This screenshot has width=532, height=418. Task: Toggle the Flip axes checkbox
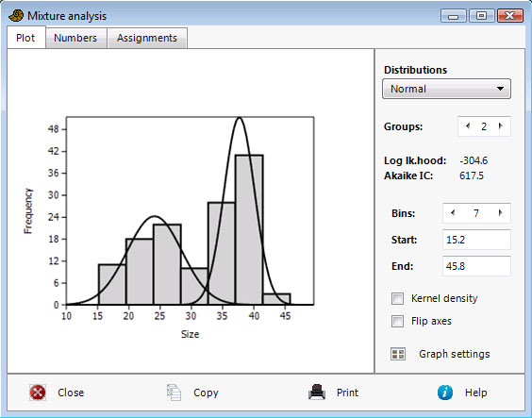coord(397,321)
